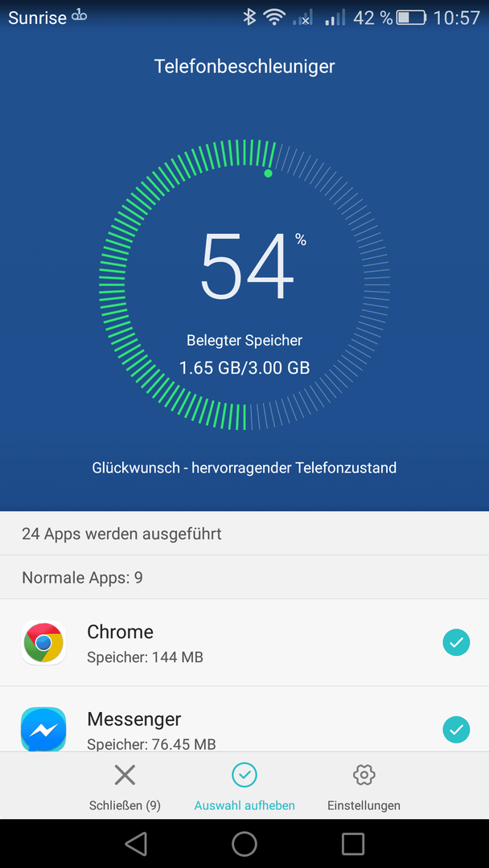This screenshot has width=489, height=868.
Task: Tap the Schließen X icon
Action: (125, 775)
